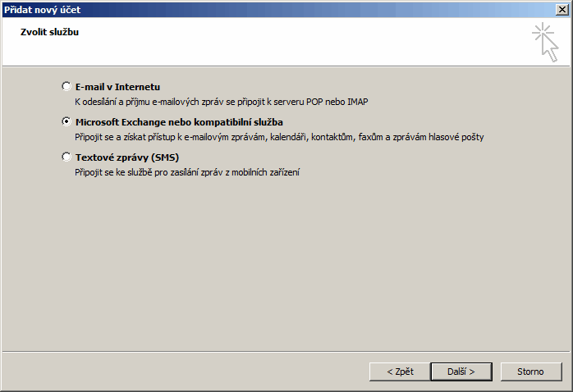Click the Textové zprávy (SMS) label text
Screen dimensions: 573x392
126,157
